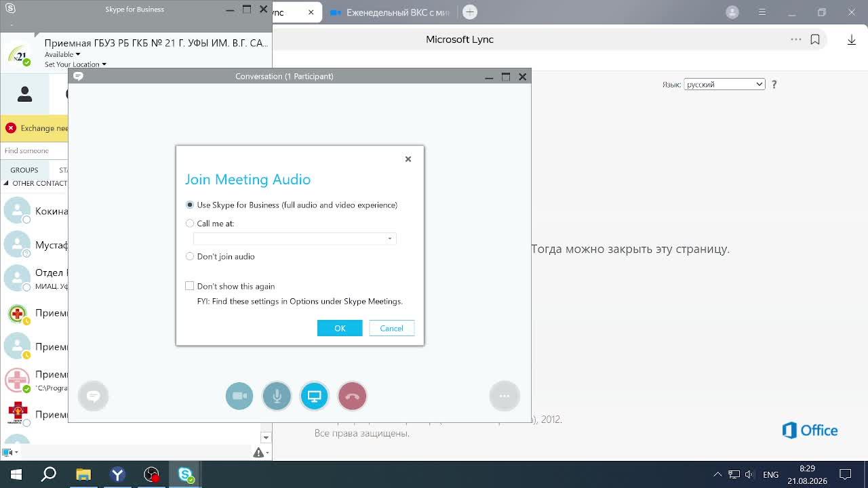The height and width of the screenshot is (488, 868).
Task: Click the volume icon in the system tray
Action: (x=749, y=474)
